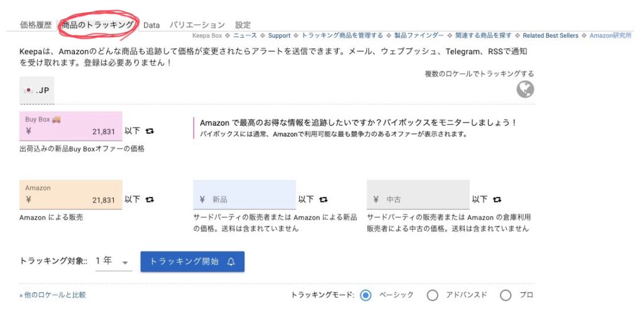Click the swap icon next to 新品 price
Viewport: 644px width, 317px height.
coord(323,199)
